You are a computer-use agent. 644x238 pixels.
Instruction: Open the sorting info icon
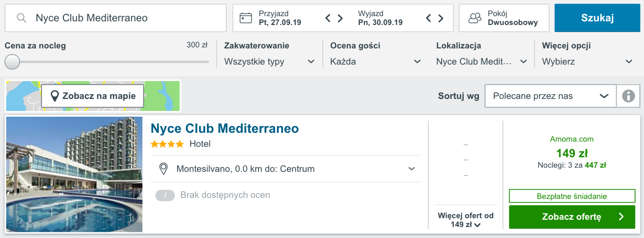coord(628,96)
